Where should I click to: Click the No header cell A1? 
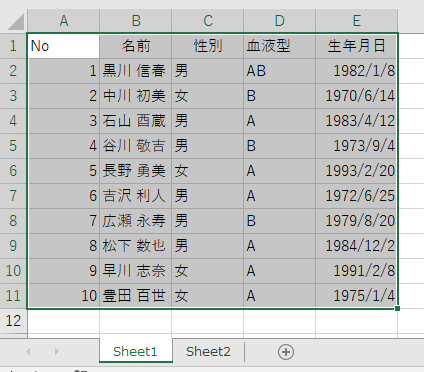point(64,46)
